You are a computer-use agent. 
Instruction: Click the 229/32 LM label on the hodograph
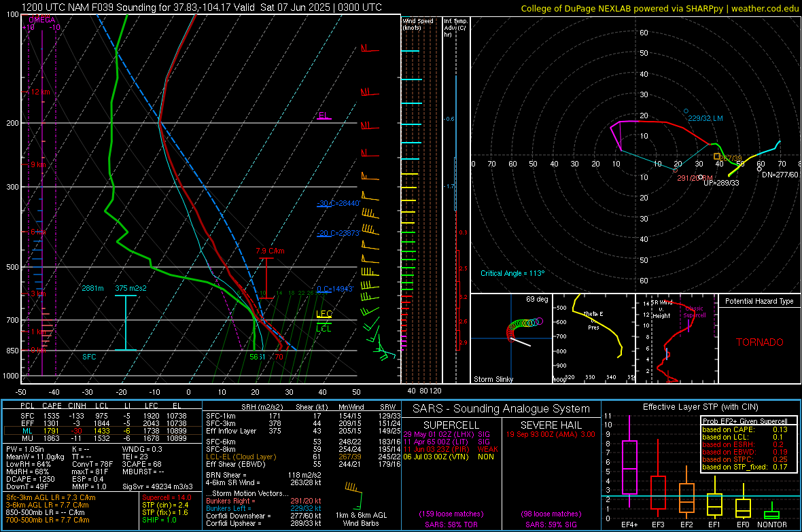tap(705, 118)
